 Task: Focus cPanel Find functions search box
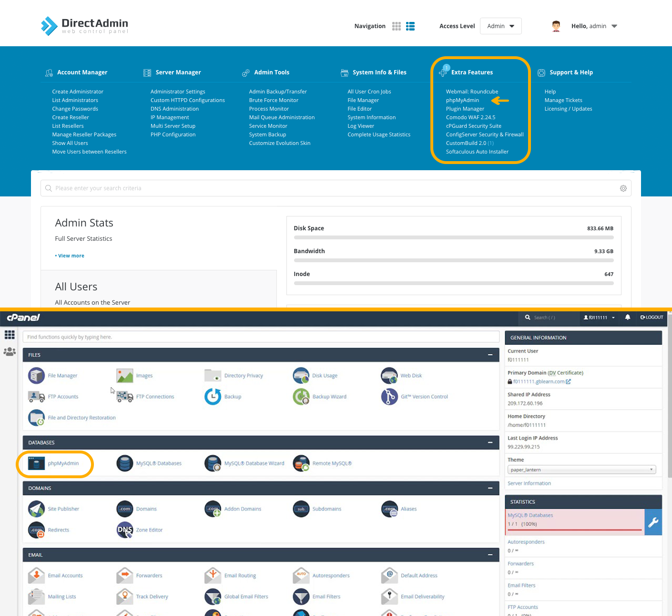(x=261, y=337)
